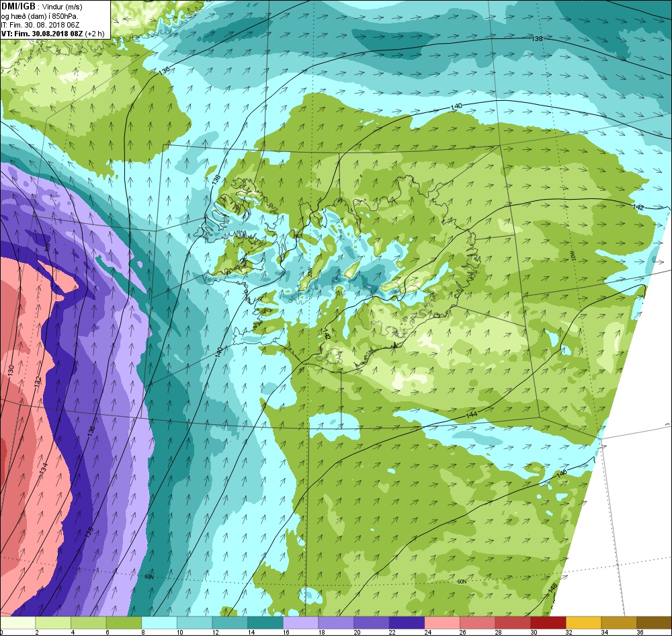Click the dark red 30–32 m/s legend swatch
This screenshot has height=636, width=672.
click(548, 623)
